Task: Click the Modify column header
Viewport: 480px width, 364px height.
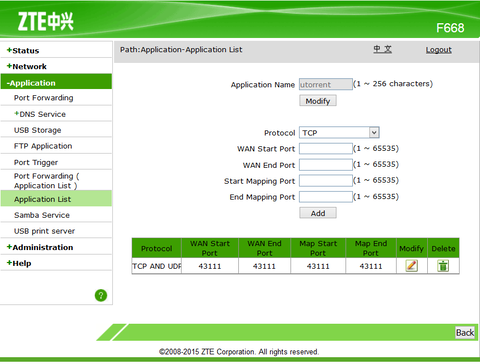Action: (412, 248)
